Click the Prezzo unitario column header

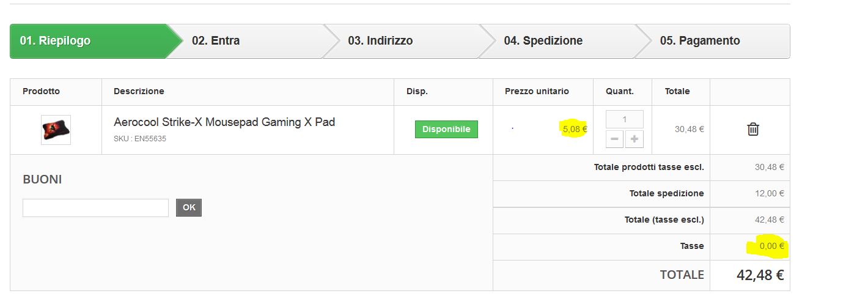coord(537,92)
